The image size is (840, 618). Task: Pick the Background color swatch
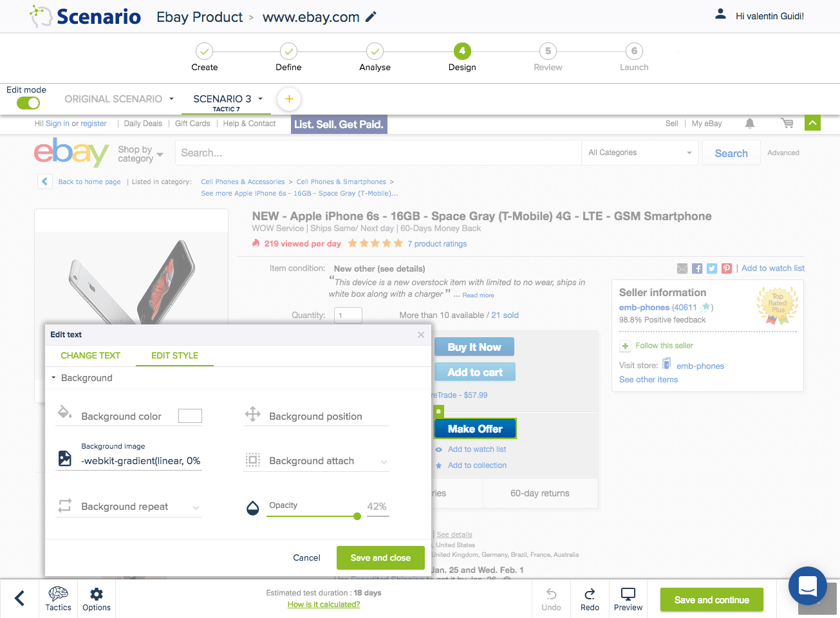tap(190, 416)
